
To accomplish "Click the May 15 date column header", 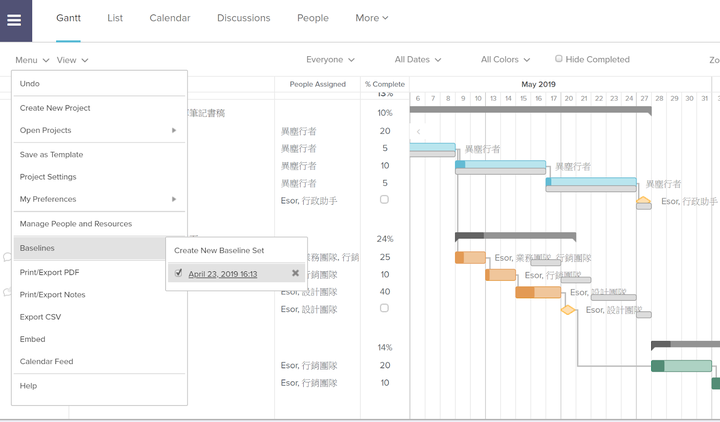I will (523, 98).
